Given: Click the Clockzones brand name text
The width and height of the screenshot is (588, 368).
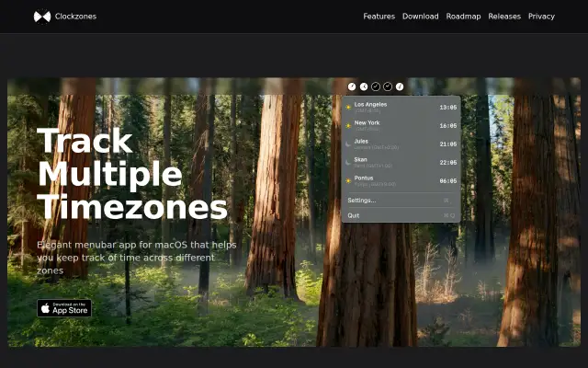Looking at the screenshot, I should pos(75,17).
